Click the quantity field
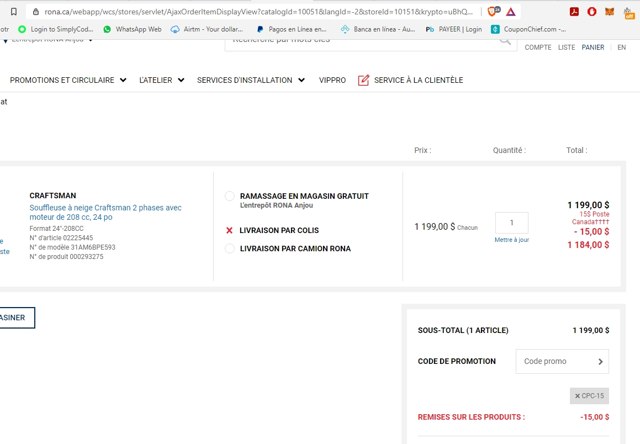This screenshot has height=444, width=640. coord(511,223)
